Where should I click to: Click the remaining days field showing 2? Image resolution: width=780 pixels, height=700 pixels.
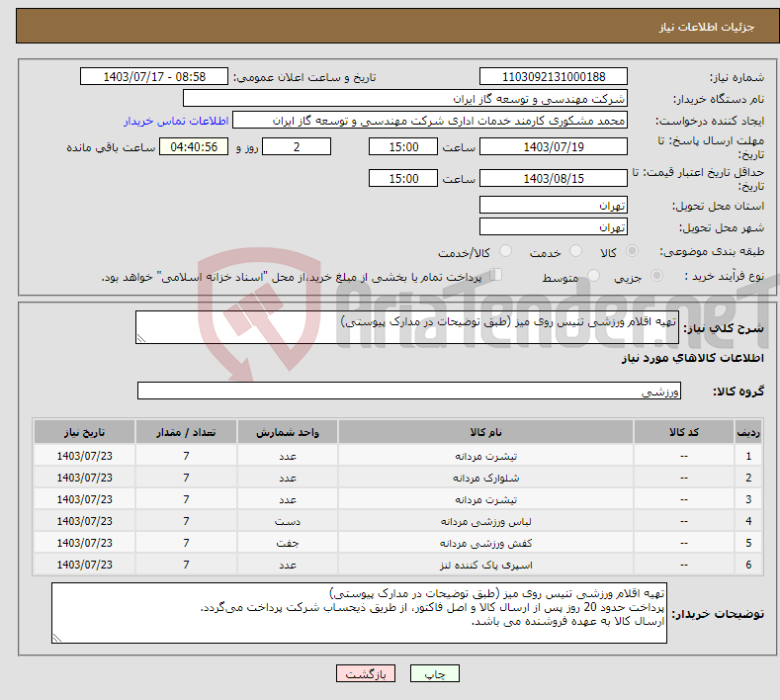[297, 146]
